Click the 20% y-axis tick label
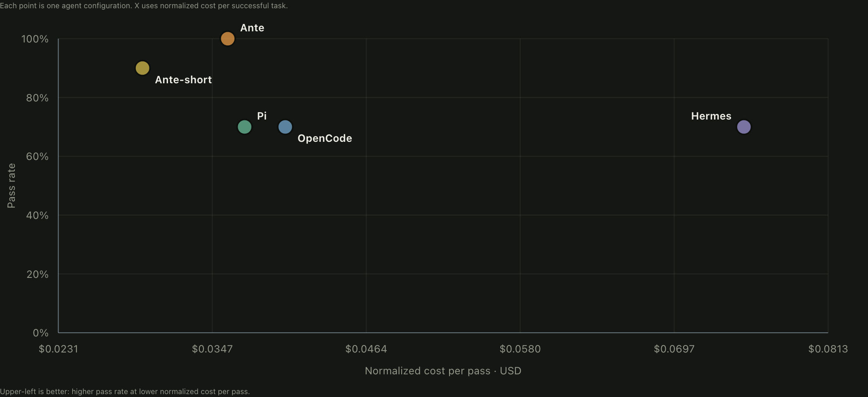868x397 pixels. click(38, 275)
